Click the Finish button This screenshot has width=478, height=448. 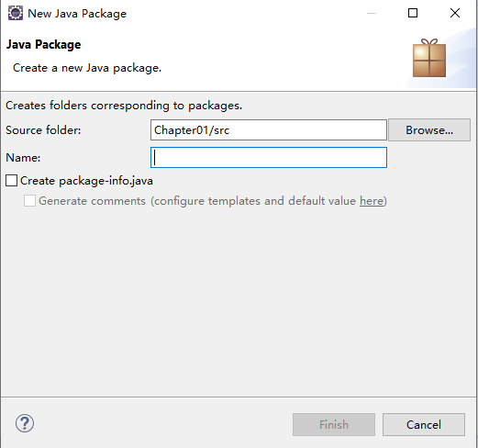coord(334,425)
